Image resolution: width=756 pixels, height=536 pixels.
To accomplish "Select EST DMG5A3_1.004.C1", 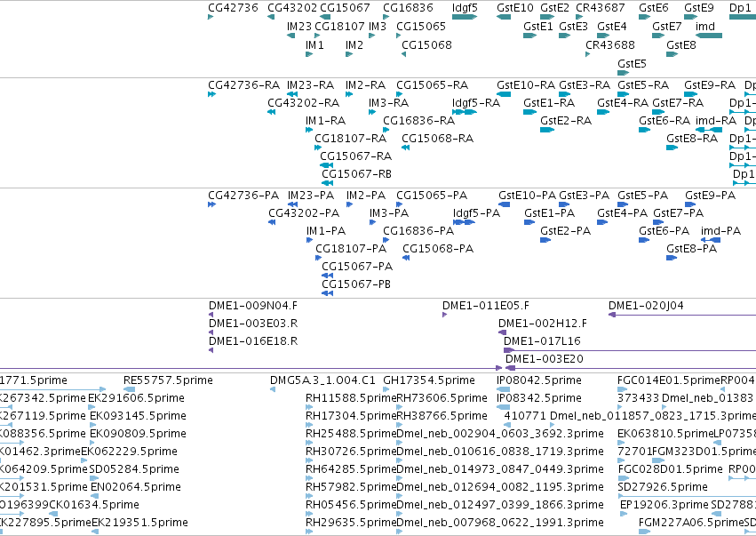I will point(322,380).
